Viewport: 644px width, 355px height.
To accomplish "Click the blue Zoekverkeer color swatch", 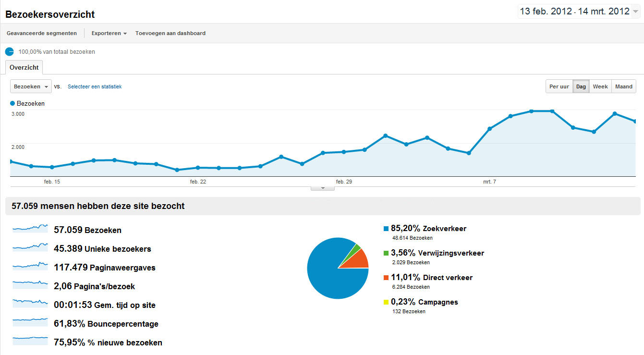I will coord(386,228).
